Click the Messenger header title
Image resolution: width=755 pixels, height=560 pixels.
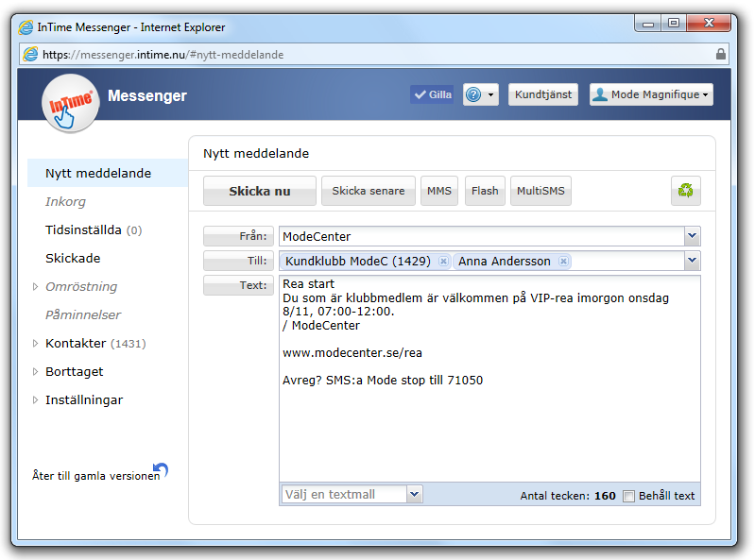[x=147, y=95]
